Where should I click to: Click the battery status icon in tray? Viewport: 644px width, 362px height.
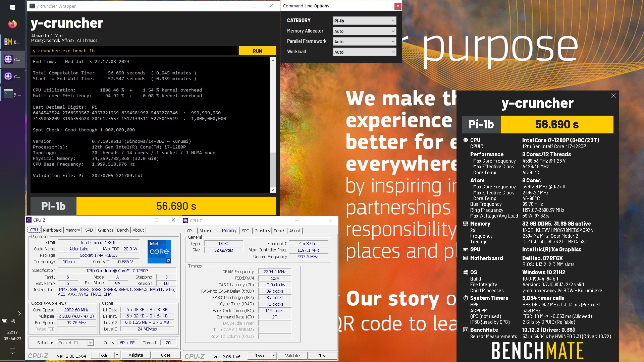coord(5,321)
